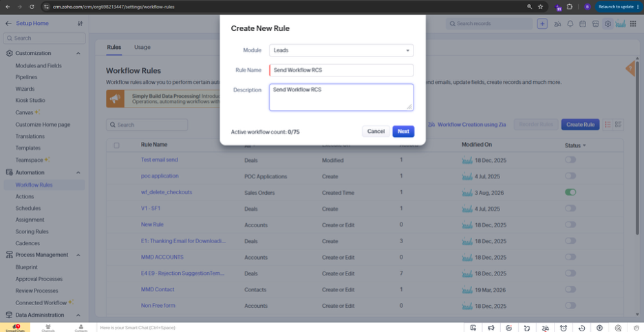
Task: Toggle status of E1: Thanking Email rule
Action: (x=570, y=240)
